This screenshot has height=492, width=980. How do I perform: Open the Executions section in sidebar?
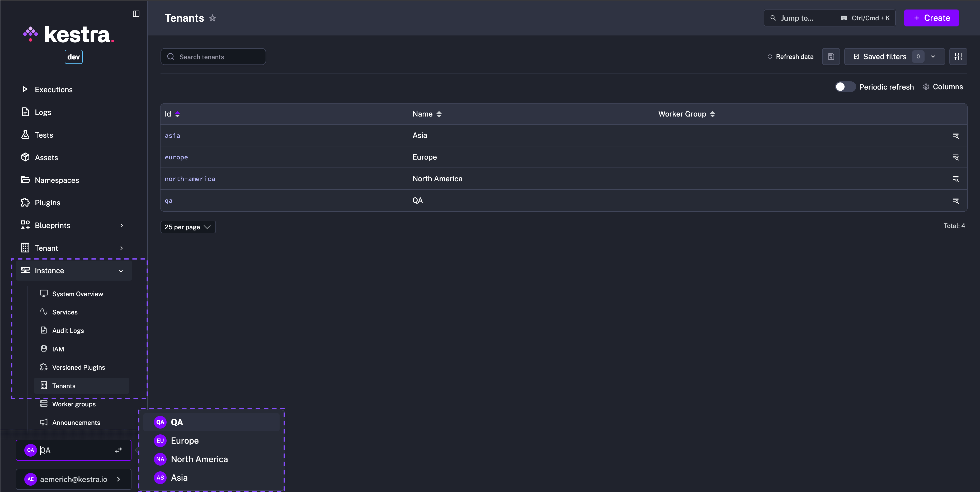click(53, 89)
